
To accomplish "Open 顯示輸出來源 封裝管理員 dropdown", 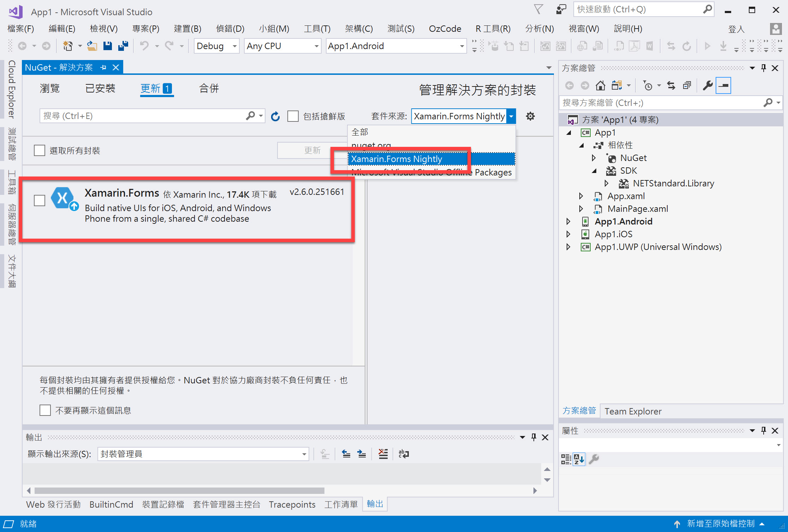I will (x=203, y=454).
